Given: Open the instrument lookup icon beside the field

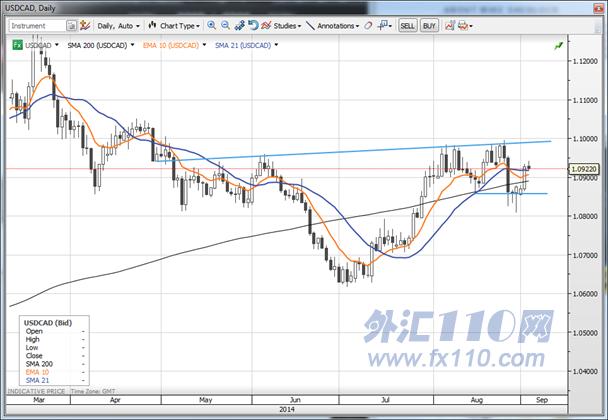Looking at the screenshot, I should [x=72, y=26].
